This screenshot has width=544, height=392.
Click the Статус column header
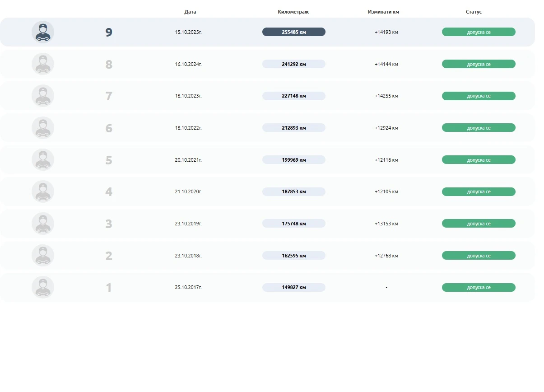click(474, 12)
